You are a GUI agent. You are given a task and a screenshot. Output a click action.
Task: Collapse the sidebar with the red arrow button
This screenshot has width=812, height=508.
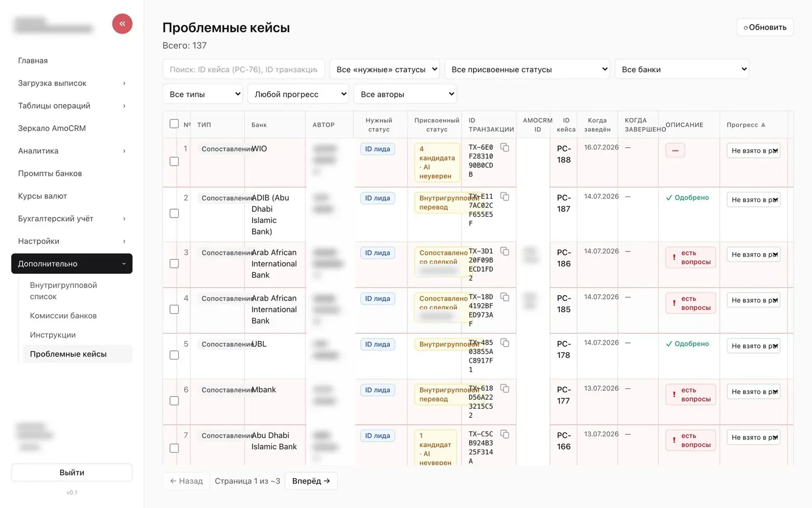tap(122, 24)
